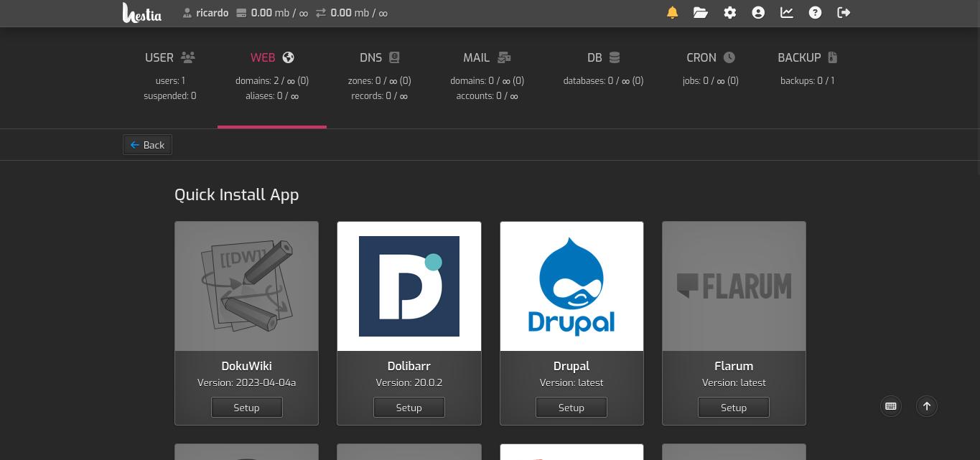Click 'backups: 0 / 1' text
Viewport: 980px width, 460px height.
pos(808,81)
